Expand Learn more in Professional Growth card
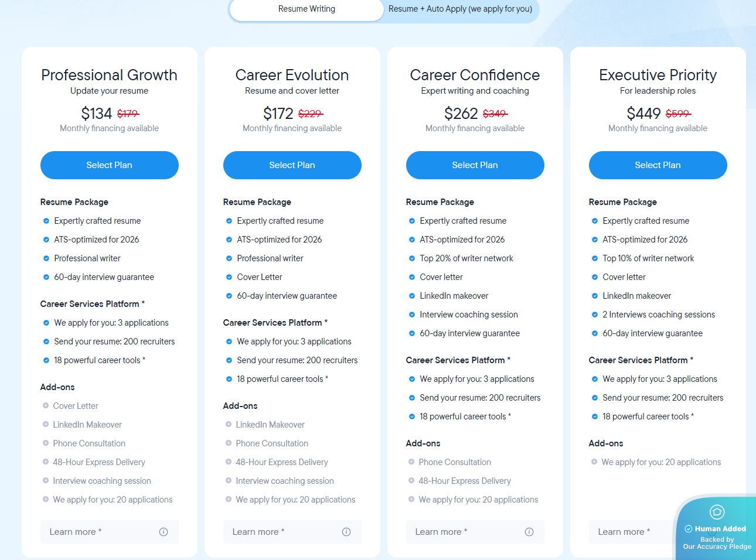756x560 pixels. tap(76, 532)
